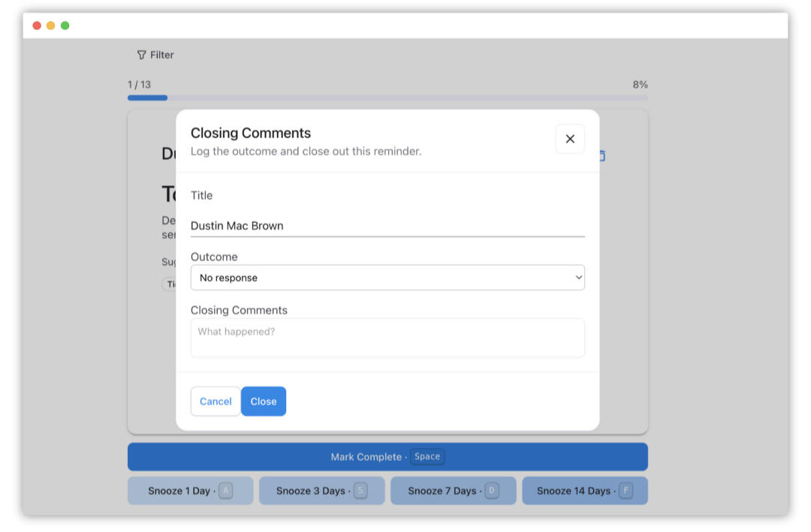Click the red macOS window close button

coord(37,26)
